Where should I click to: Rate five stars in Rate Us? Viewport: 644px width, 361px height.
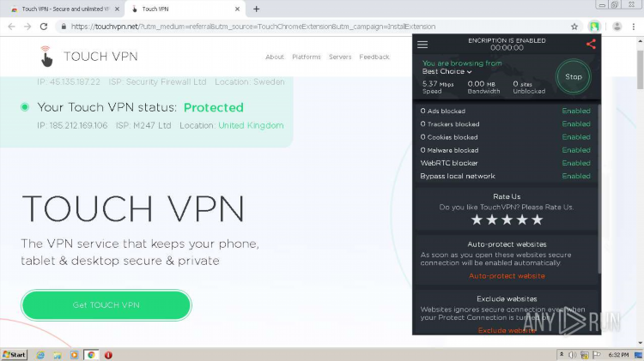[x=538, y=220]
